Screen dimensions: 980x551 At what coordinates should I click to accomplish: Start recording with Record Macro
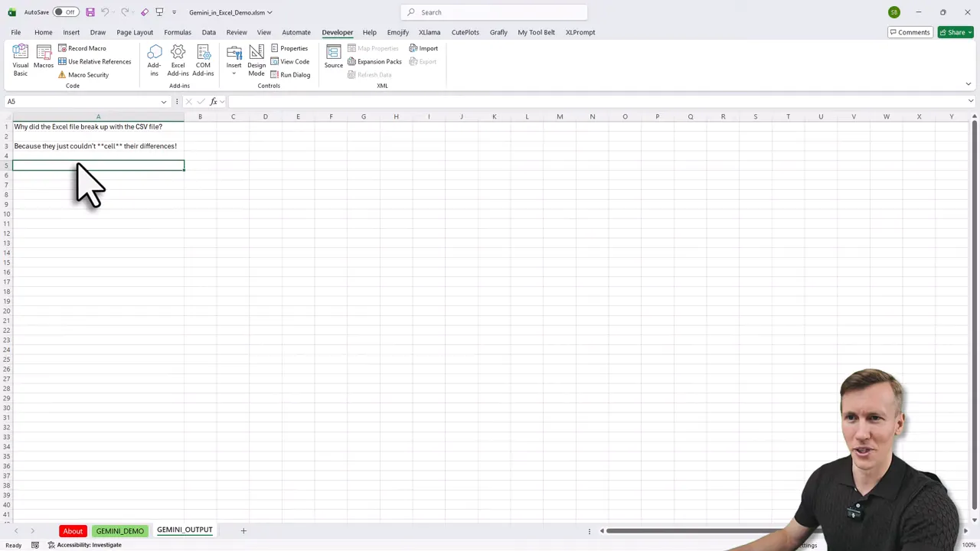(x=81, y=48)
